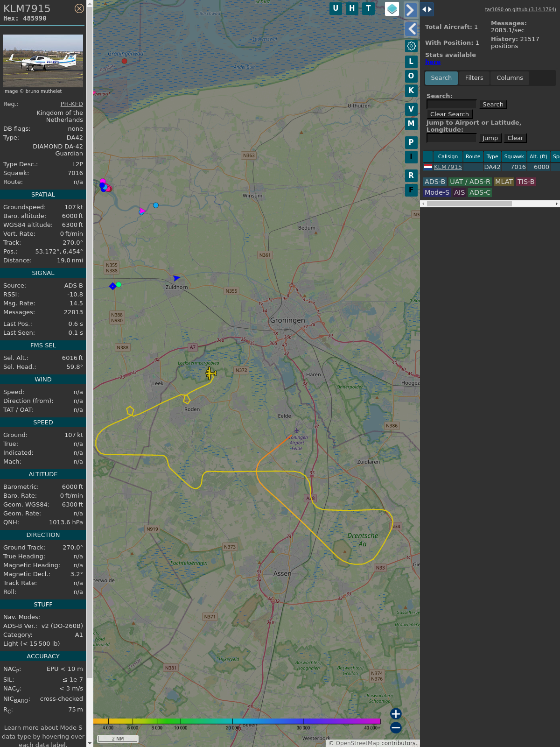The height and width of the screenshot is (747, 560).
Task: Focus the Search text input field
Action: pyautogui.click(x=452, y=104)
